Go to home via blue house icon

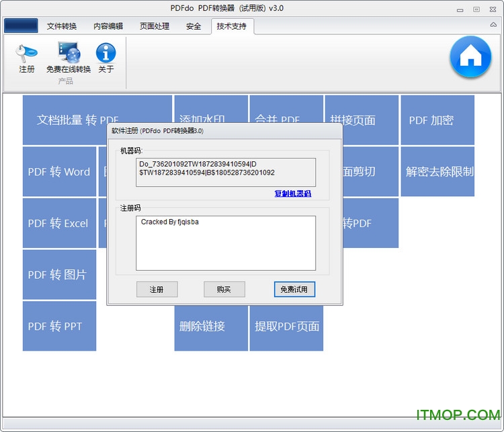tap(470, 57)
